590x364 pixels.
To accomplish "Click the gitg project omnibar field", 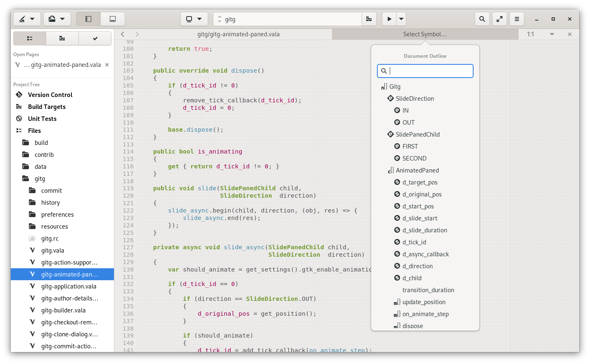I will tap(288, 19).
